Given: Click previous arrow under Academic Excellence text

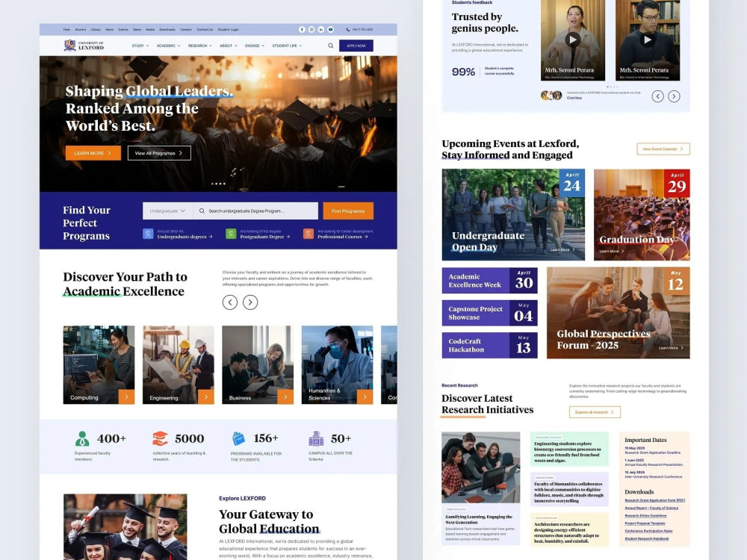Looking at the screenshot, I should 230,302.
